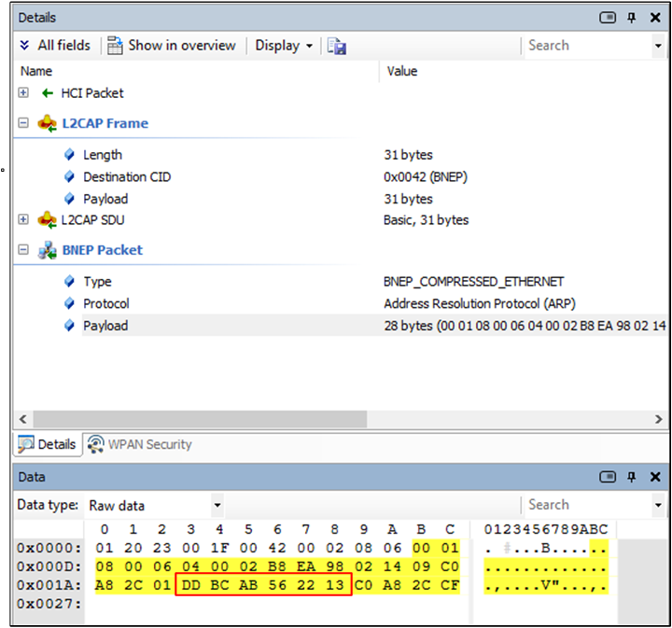This screenshot has height=628, width=672.
Task: Click the save/export icon in Details toolbar
Action: tap(336, 46)
